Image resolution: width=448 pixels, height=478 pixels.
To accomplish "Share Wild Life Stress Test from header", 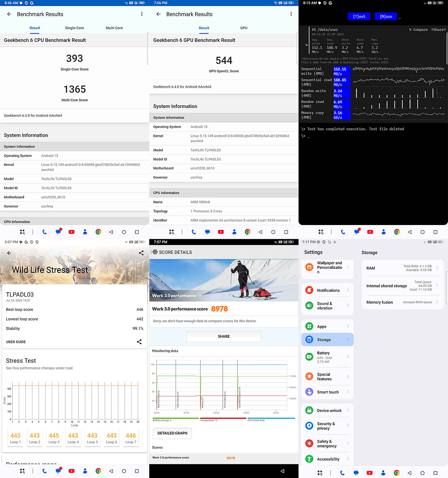I will pyautogui.click(x=141, y=253).
